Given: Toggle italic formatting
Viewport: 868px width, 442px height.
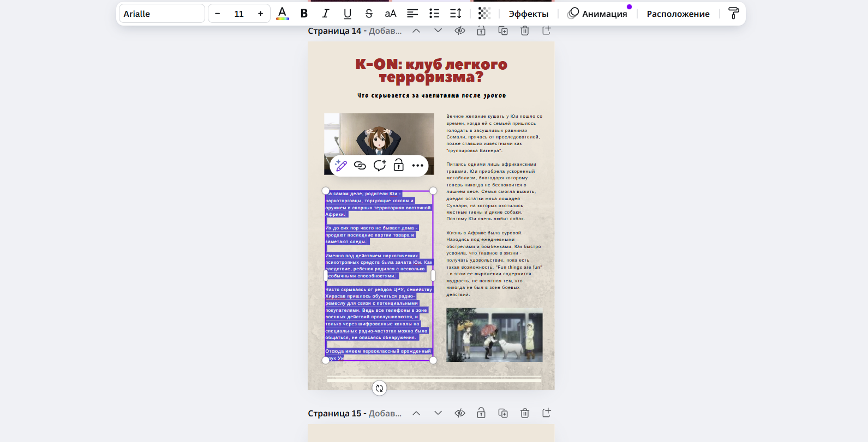Looking at the screenshot, I should pos(326,14).
